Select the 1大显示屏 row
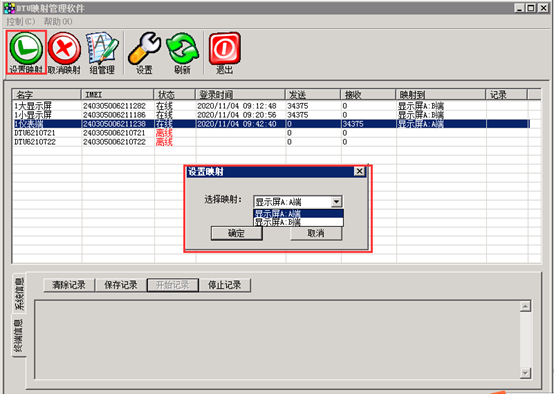The width and height of the screenshot is (554, 394). [x=271, y=106]
